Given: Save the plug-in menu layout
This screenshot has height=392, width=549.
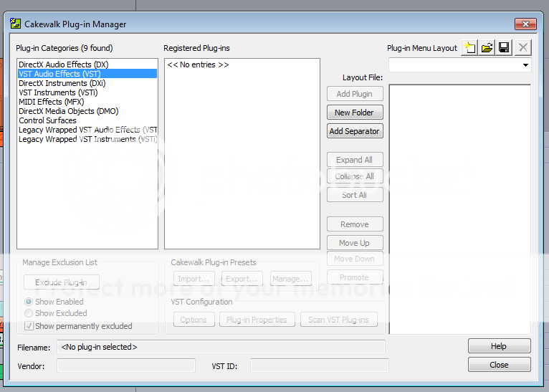Looking at the screenshot, I should coord(504,48).
